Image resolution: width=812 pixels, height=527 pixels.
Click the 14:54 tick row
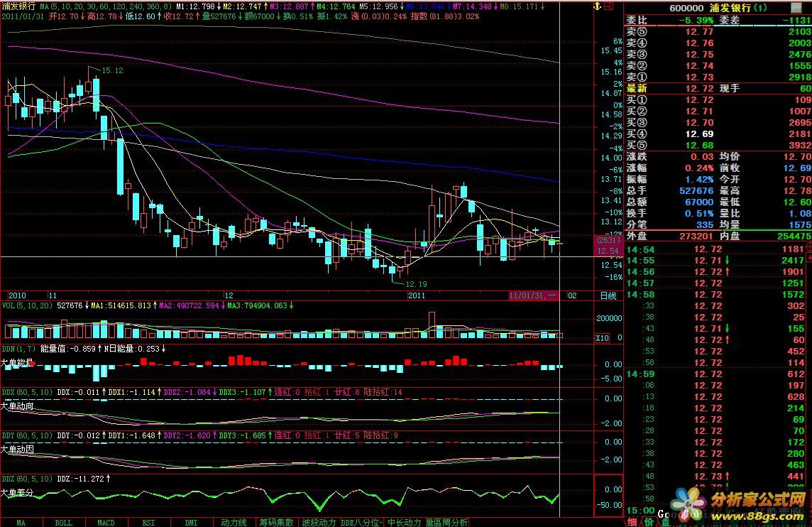(715, 249)
